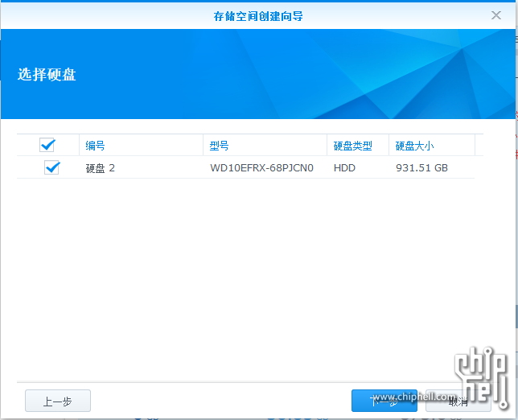Toggle the select-all checkbox in table header
This screenshot has width=518, height=420.
pyautogui.click(x=47, y=145)
